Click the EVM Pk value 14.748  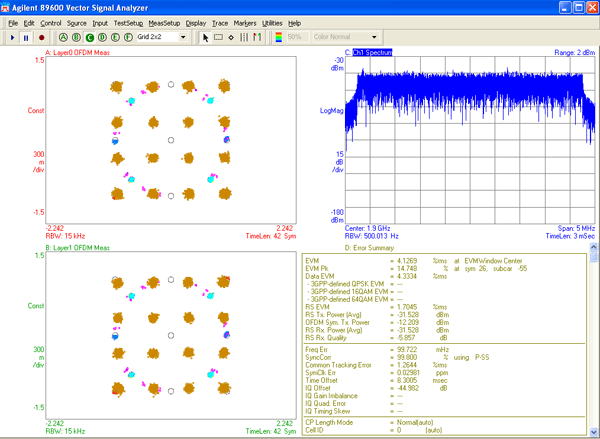click(x=407, y=269)
